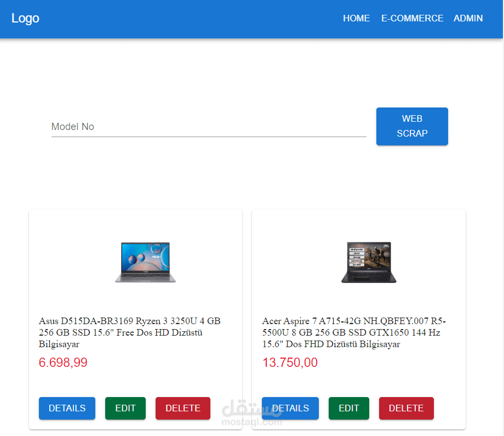504x436 pixels.
Task: Click the Logo in the header
Action: click(x=25, y=18)
